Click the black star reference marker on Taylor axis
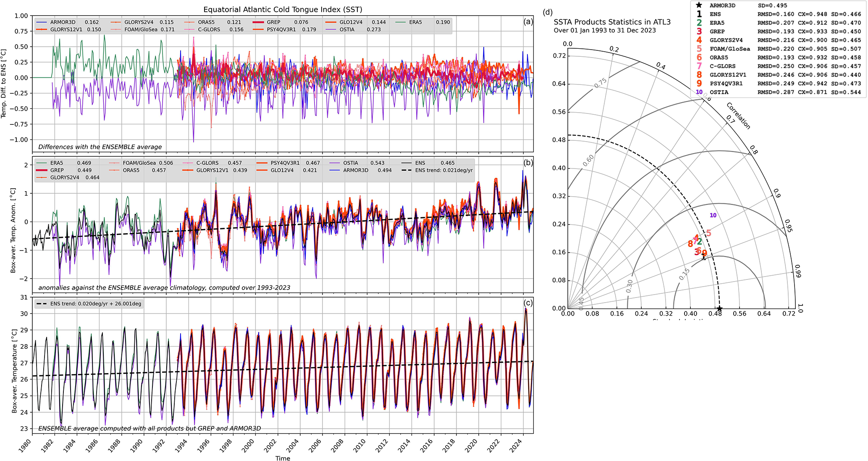868x461 pixels. (x=719, y=309)
